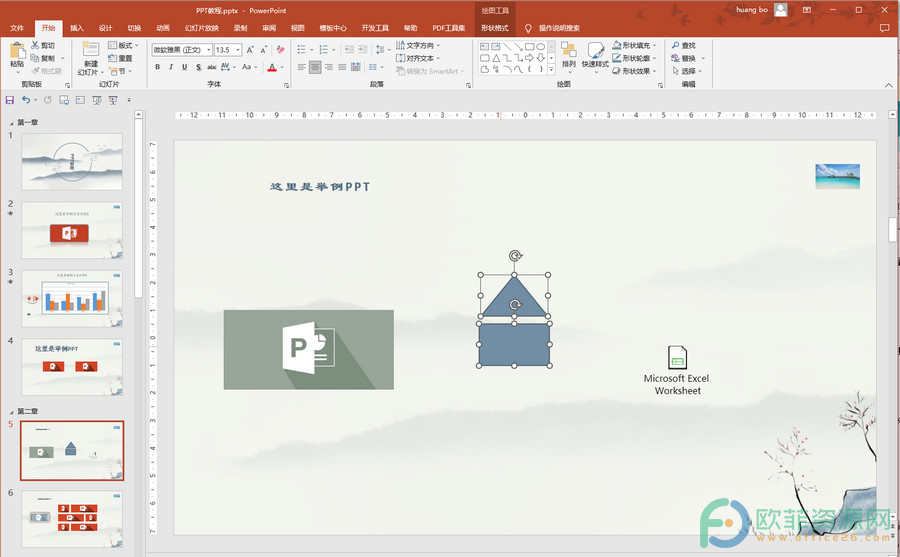This screenshot has width=900, height=557.
Task: Click the distributed alignment icon
Action: coord(356,67)
